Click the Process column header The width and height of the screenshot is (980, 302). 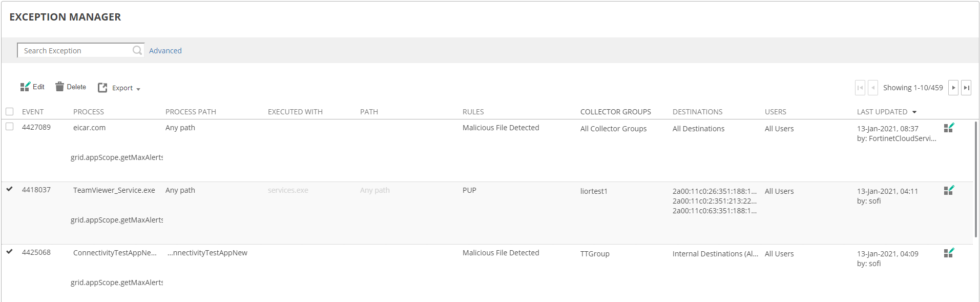(x=88, y=112)
